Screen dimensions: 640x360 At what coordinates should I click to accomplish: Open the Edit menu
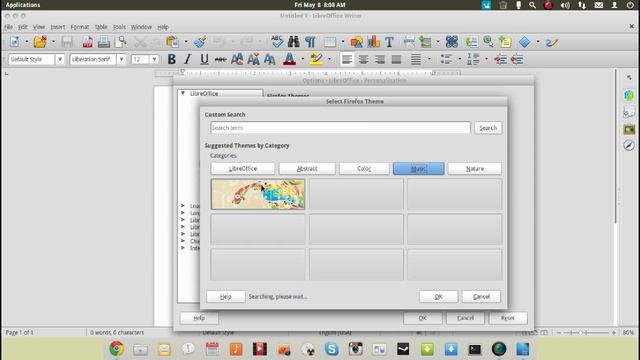pos(23,27)
